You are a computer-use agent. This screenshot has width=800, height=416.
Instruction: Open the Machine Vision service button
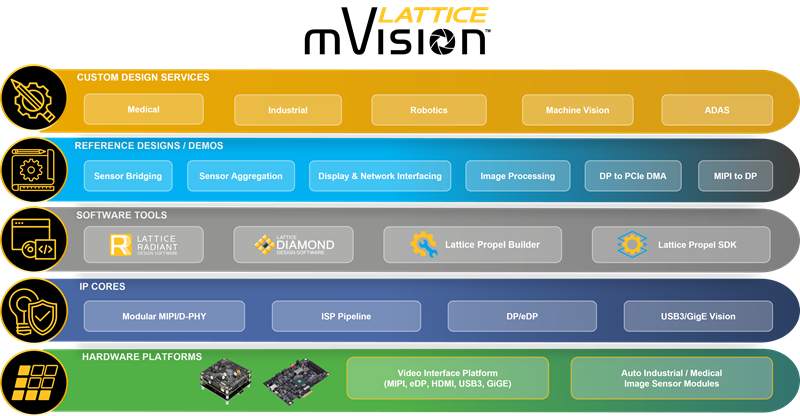[x=577, y=110]
